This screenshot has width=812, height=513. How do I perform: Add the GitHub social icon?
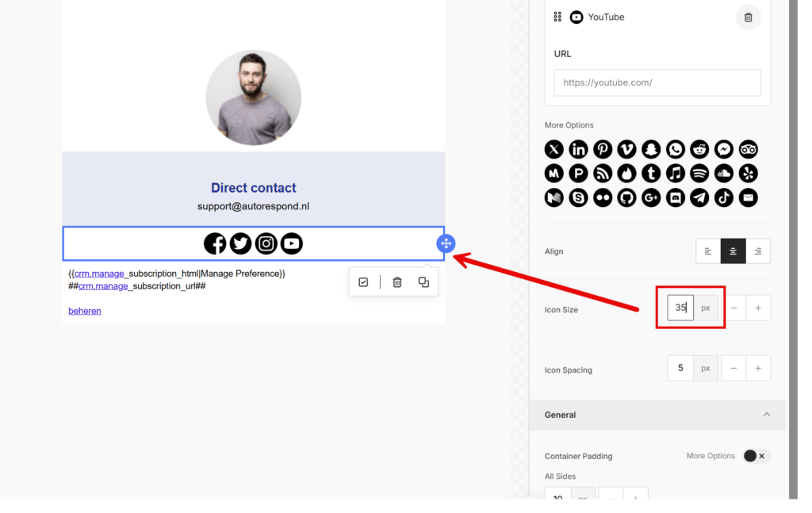click(x=626, y=197)
